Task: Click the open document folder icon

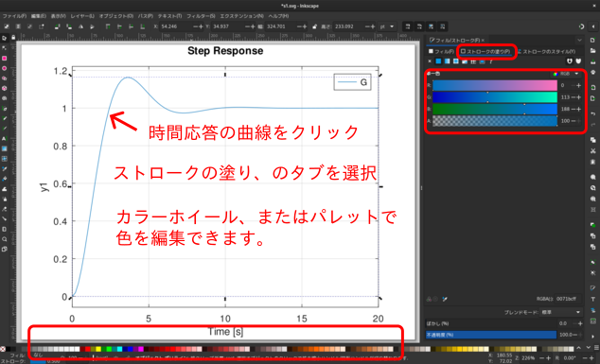Action: (x=592, y=50)
